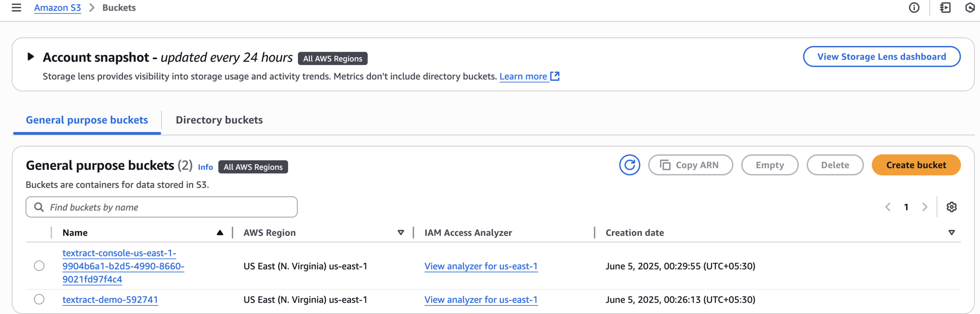Click the hexagon icon at top right
Image resolution: width=980 pixels, height=314 pixels.
click(x=970, y=8)
